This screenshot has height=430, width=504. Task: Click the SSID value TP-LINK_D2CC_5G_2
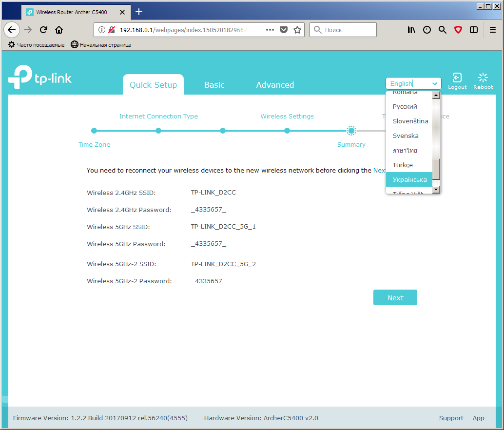(x=223, y=264)
